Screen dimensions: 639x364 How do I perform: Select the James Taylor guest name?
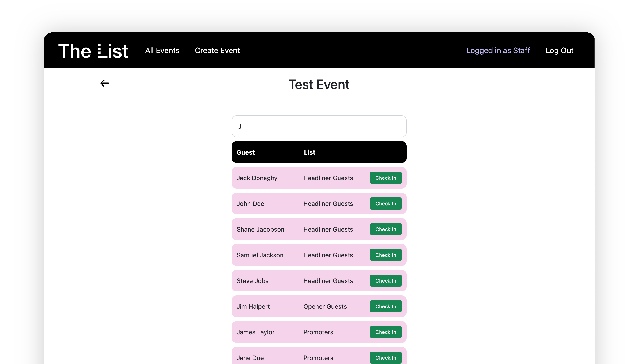(255, 332)
